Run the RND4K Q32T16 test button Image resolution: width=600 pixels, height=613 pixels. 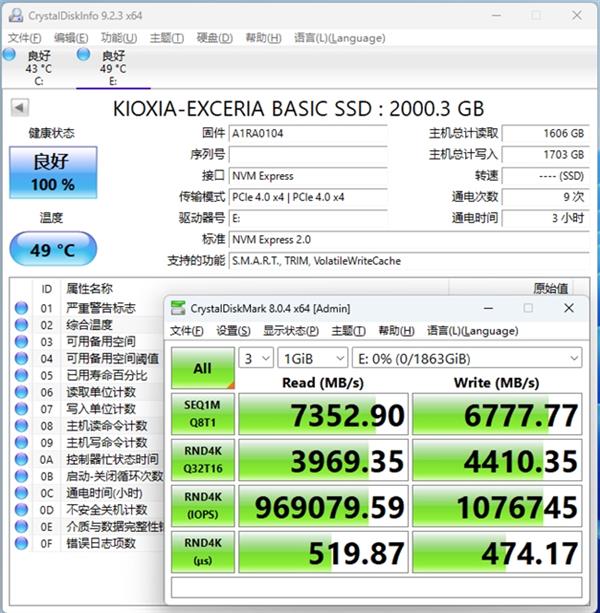202,461
